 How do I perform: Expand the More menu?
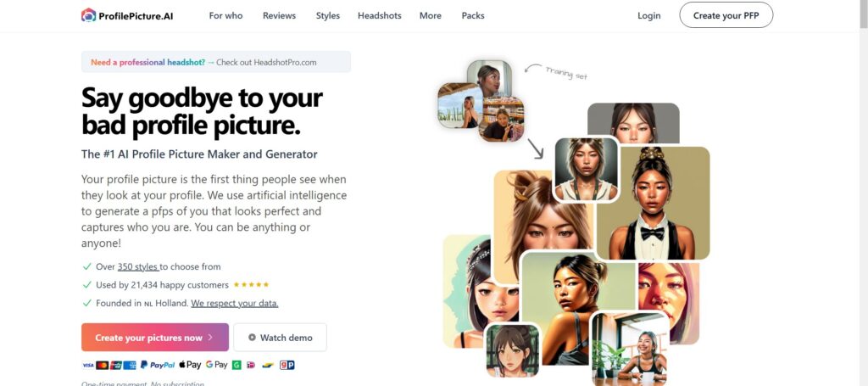430,15
